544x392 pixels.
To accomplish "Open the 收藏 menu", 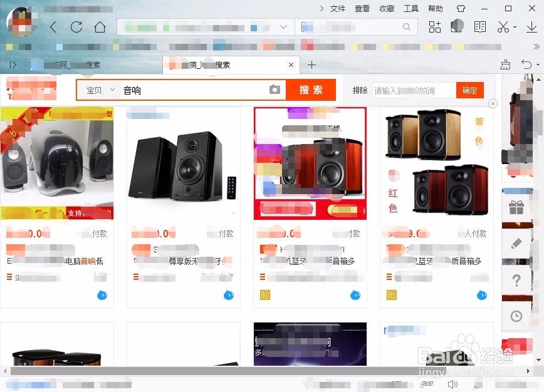I will click(387, 8).
